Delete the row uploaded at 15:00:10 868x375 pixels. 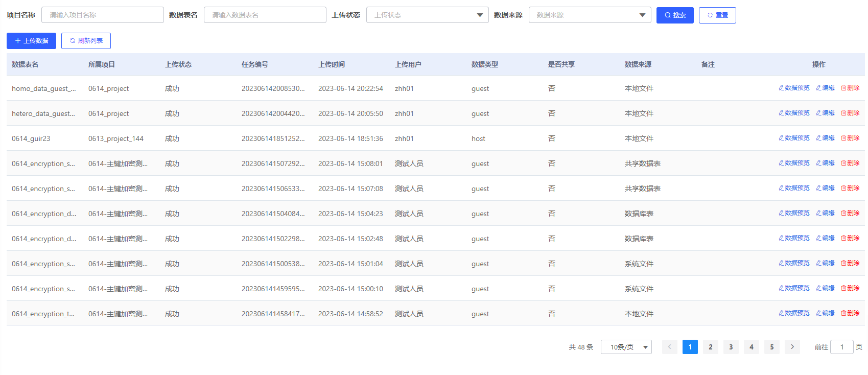[850, 288]
